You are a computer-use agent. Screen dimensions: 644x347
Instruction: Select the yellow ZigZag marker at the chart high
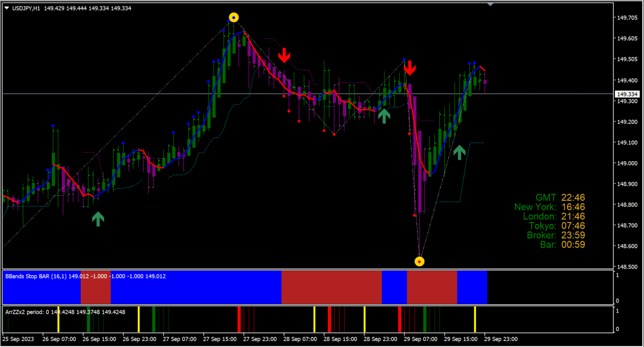pyautogui.click(x=234, y=18)
